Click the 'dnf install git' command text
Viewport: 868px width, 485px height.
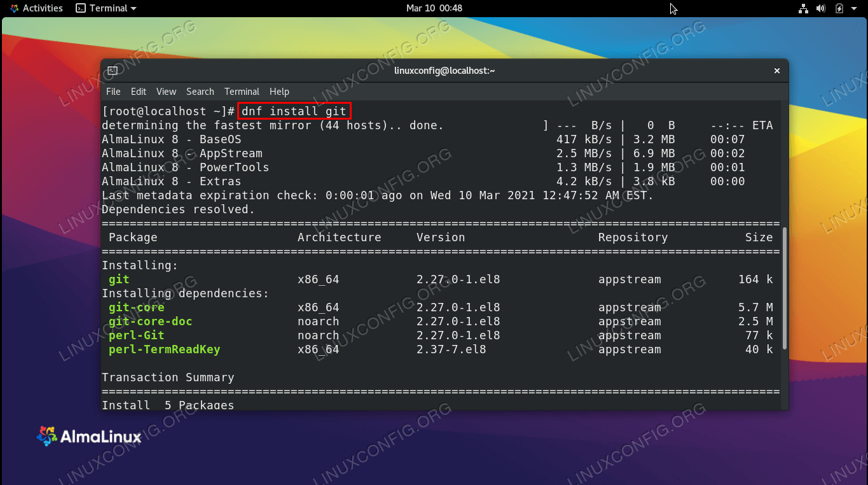tap(294, 111)
